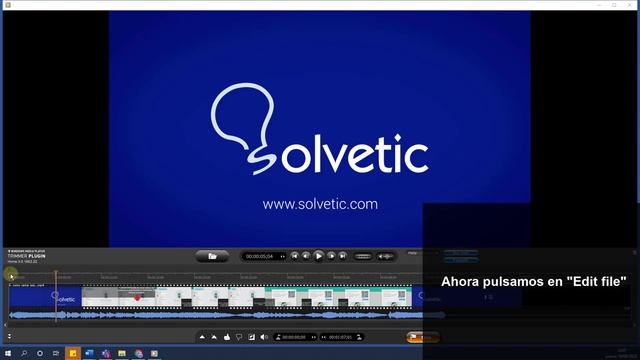Step forward one frame
Image resolution: width=640 pixels, height=360 pixels.
coord(331,256)
